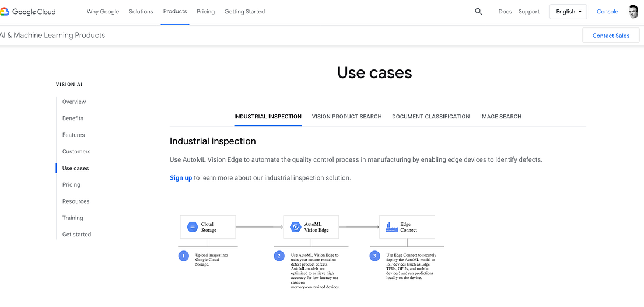Go to Overview in the sidebar
The image size is (644, 307).
pos(74,102)
